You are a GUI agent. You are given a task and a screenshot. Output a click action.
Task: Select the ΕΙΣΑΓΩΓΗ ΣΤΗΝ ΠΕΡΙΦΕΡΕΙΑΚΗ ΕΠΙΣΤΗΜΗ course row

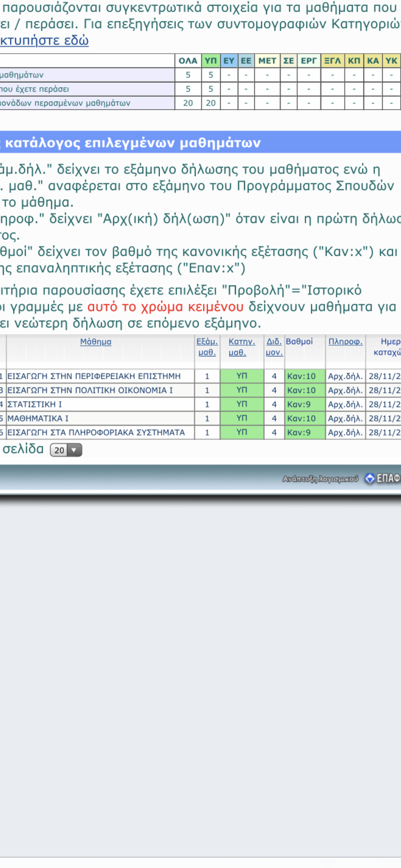(x=94, y=376)
